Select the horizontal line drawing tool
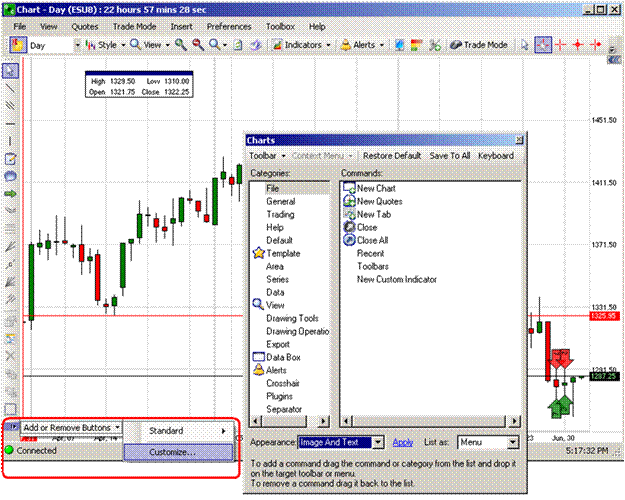The width and height of the screenshot is (625, 500). (10, 124)
